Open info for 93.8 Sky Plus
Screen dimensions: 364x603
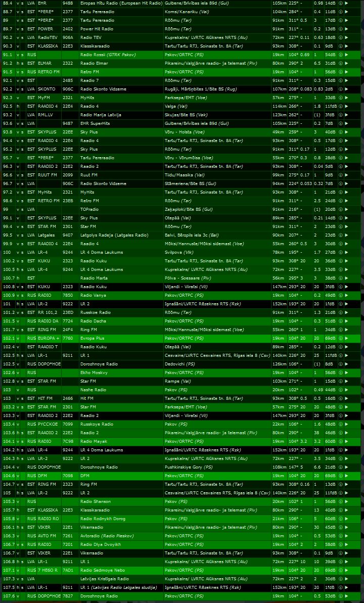[341, 132]
